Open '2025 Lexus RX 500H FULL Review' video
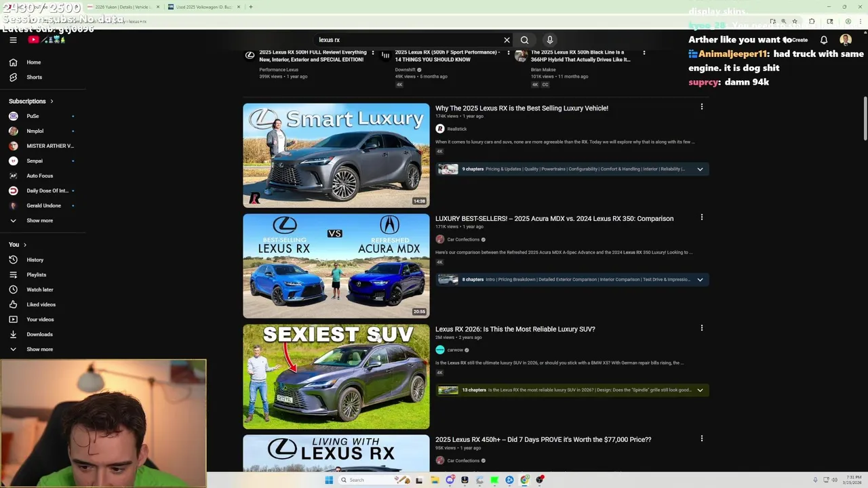Viewport: 868px width, 488px height. pyautogui.click(x=313, y=56)
